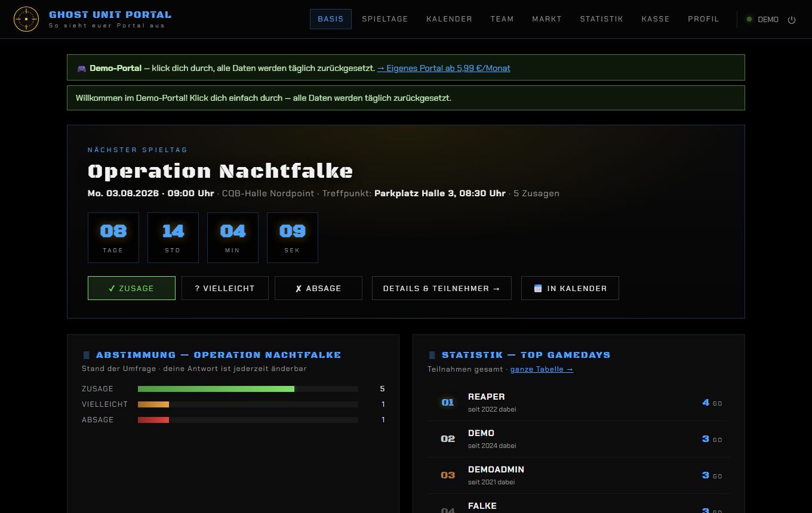This screenshot has width=812, height=513.
Task: Click the Tage countdown box
Action: point(113,237)
